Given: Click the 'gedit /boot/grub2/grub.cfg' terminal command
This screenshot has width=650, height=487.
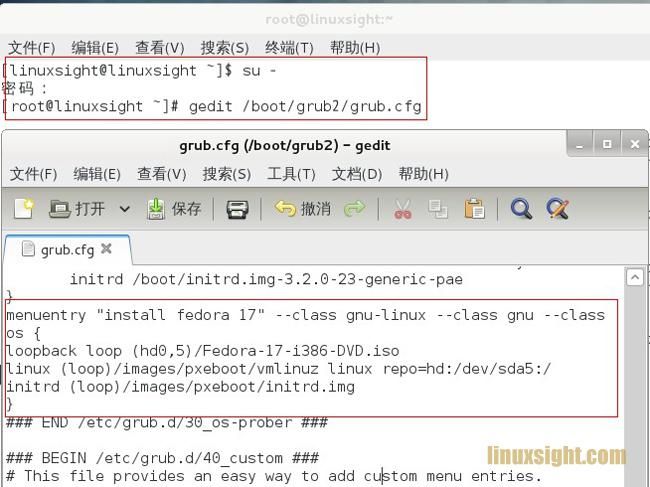Looking at the screenshot, I should point(305,107).
